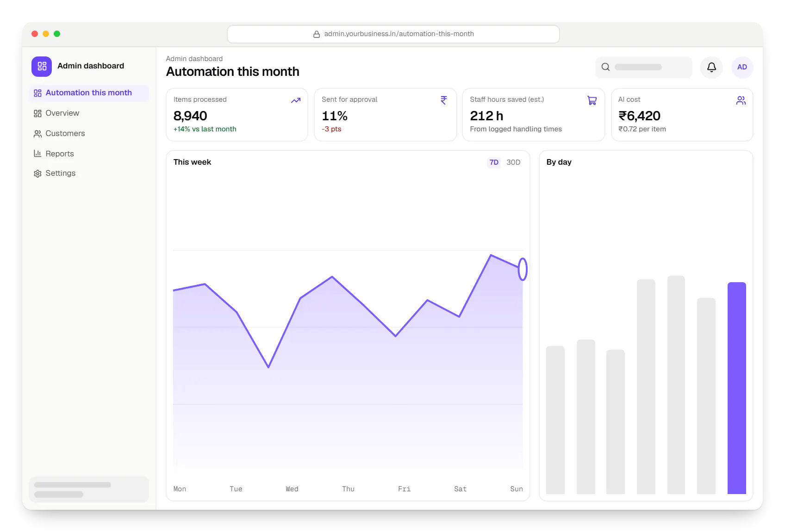This screenshot has width=785, height=532.
Task: Open the Reports section
Action: pyautogui.click(x=89, y=154)
